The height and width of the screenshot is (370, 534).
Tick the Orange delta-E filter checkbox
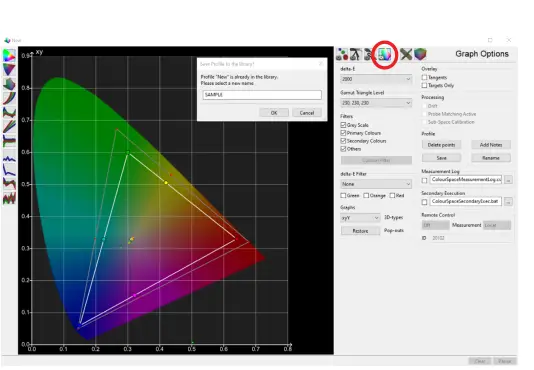[366, 196]
